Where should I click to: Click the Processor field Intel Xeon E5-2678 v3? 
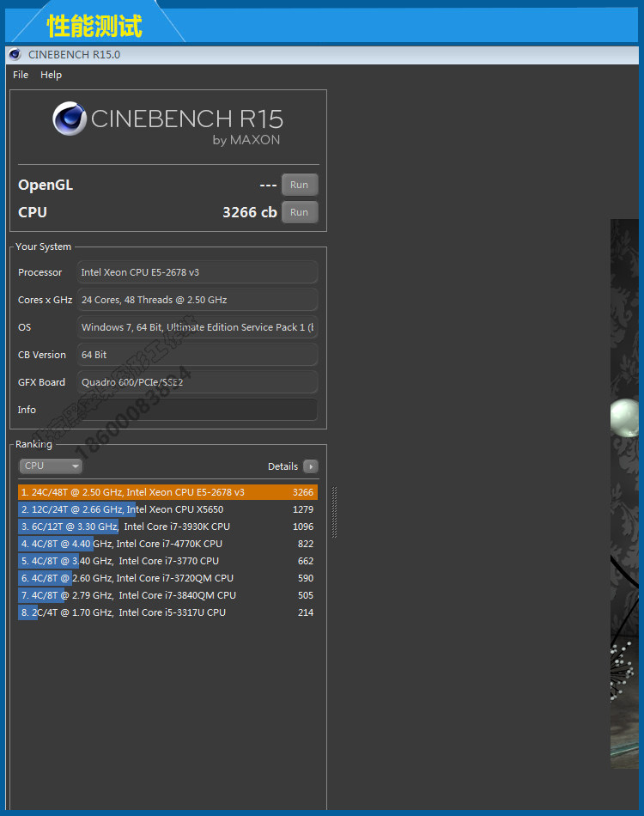coord(197,272)
